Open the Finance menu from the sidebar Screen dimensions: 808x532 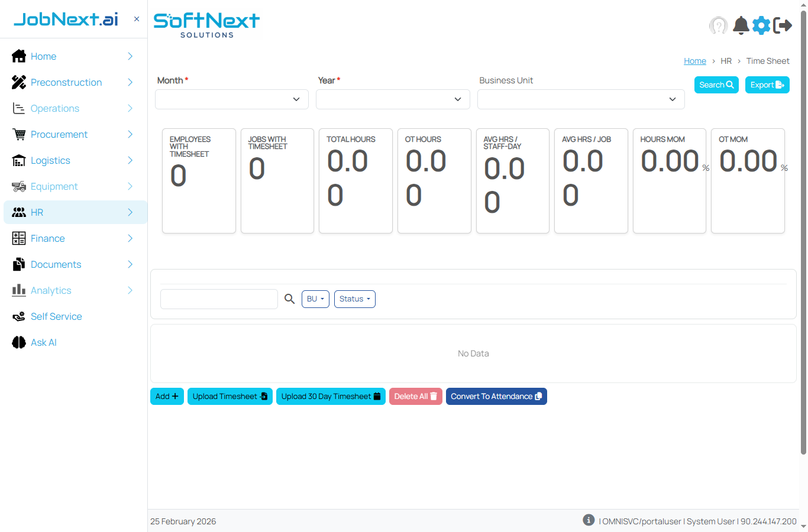pos(47,238)
